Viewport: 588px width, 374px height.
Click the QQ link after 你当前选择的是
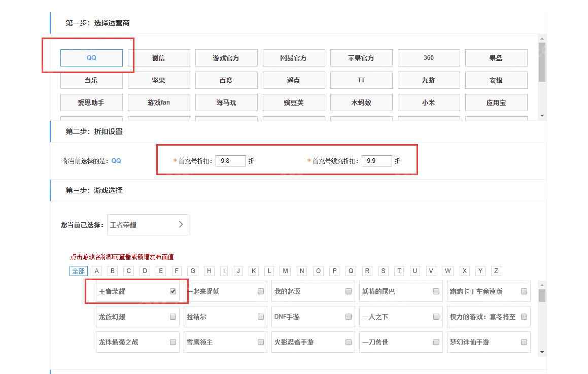point(116,161)
